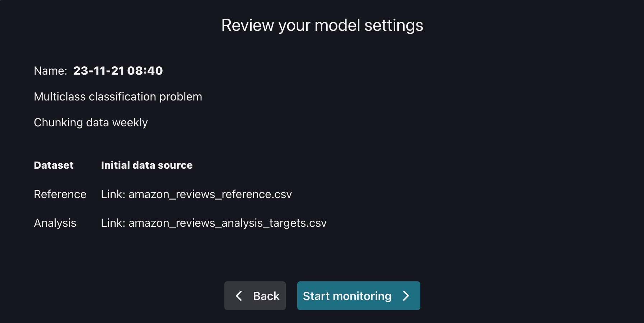Click 'Link:' prefix in the Reference row
The width and height of the screenshot is (644, 323).
click(113, 194)
